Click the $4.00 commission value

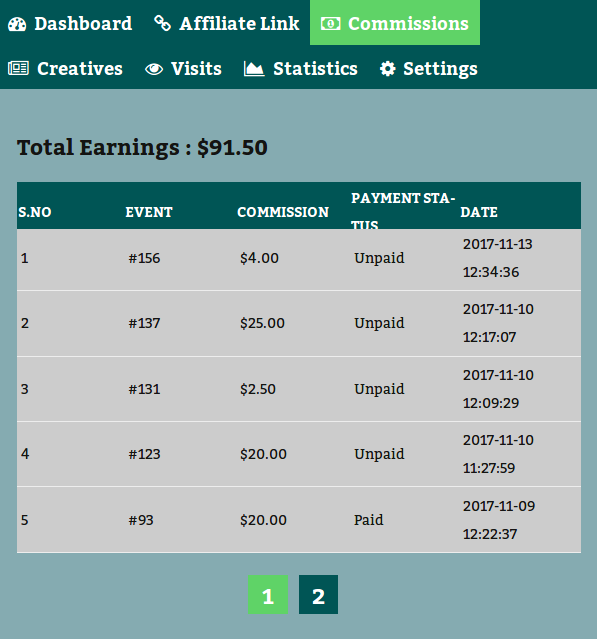(259, 258)
